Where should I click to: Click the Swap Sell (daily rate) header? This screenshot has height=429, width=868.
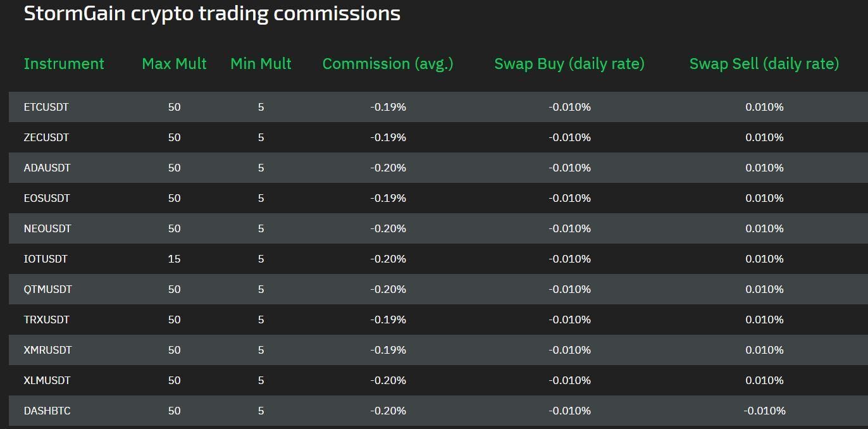pos(764,64)
